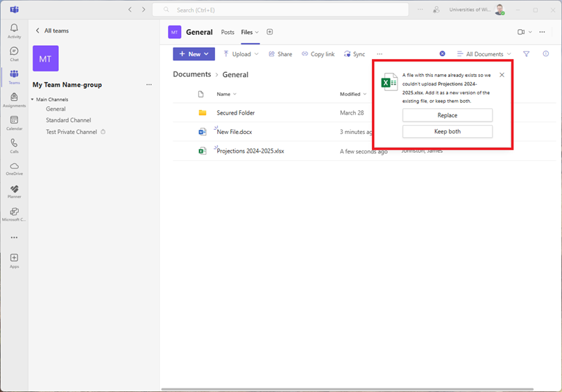Screen dimensions: 562x392
Task: Open the All Documents view dropdown
Action: pyautogui.click(x=484, y=54)
